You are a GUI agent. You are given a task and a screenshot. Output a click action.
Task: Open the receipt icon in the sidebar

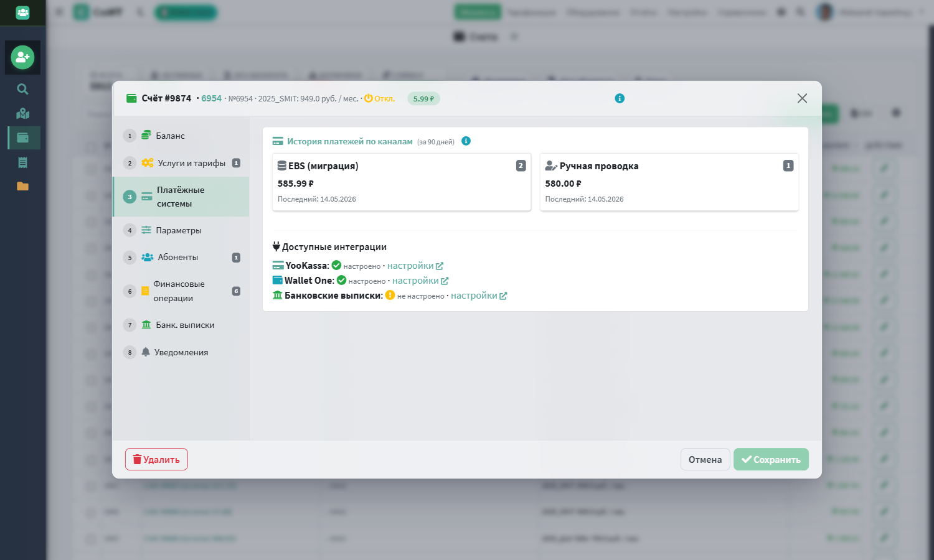click(x=22, y=162)
